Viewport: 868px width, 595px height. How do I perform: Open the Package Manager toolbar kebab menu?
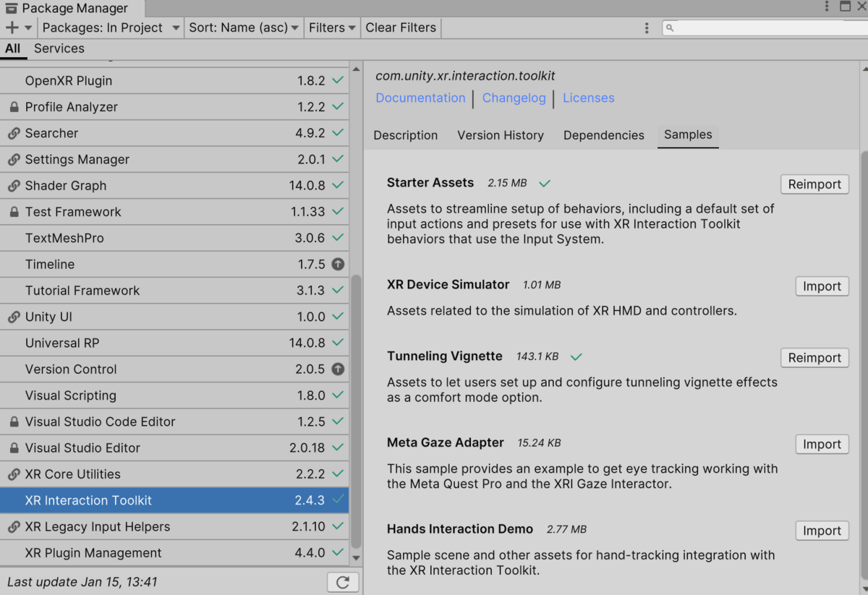point(647,27)
